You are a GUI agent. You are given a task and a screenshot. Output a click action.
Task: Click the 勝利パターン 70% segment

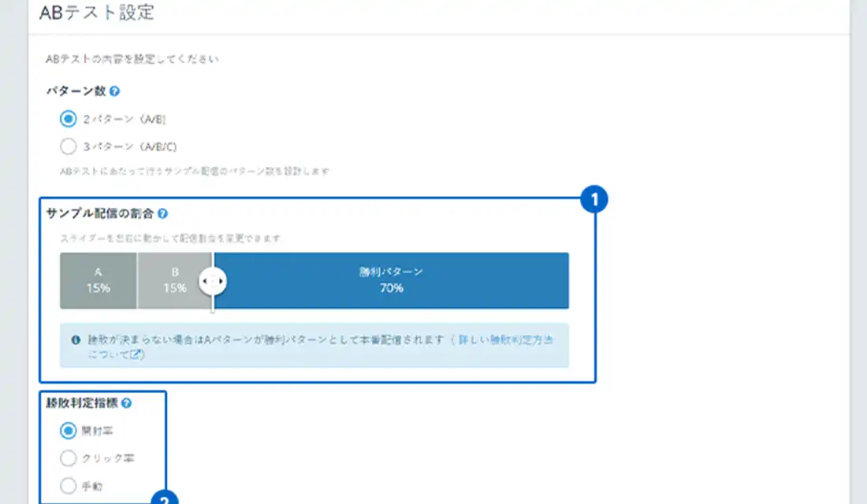[392, 280]
